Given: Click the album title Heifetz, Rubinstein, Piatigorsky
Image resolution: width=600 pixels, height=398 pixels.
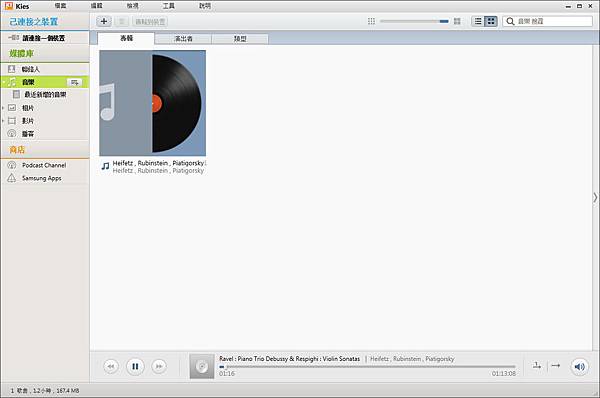Looking at the screenshot, I should [159, 163].
